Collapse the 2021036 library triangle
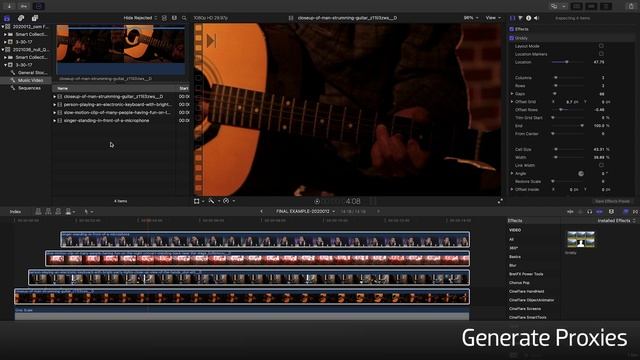 pos(3,49)
